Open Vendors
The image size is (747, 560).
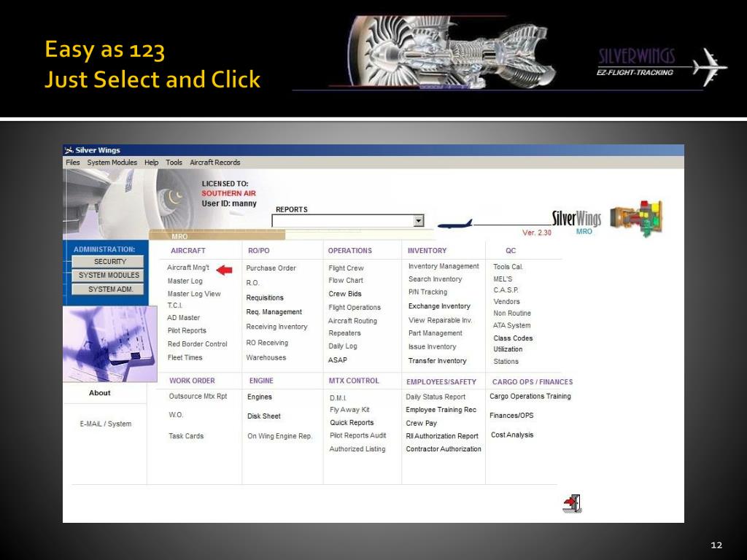click(x=506, y=302)
